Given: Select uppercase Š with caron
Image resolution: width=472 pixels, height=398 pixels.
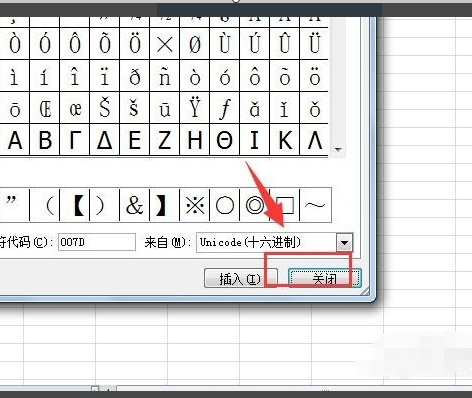Looking at the screenshot, I should [105, 108].
